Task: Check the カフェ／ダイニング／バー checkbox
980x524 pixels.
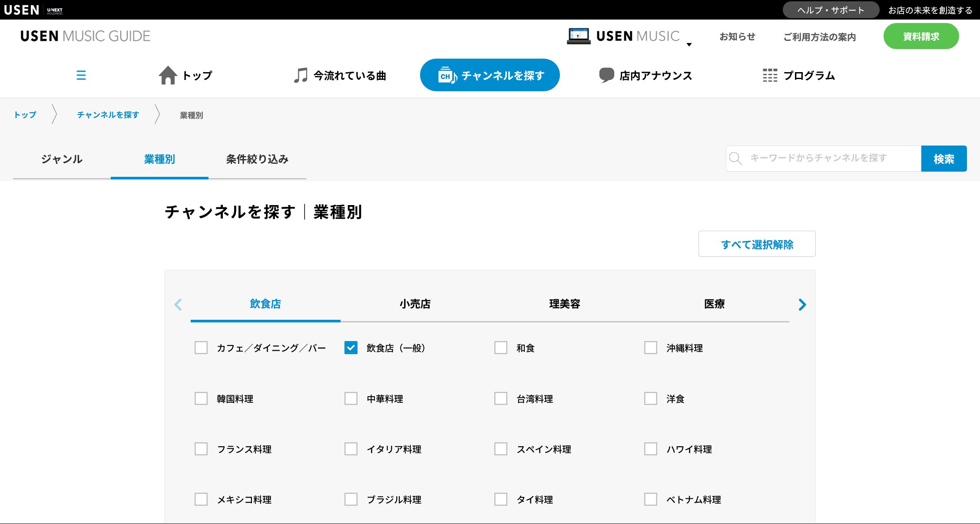Action: [x=201, y=348]
